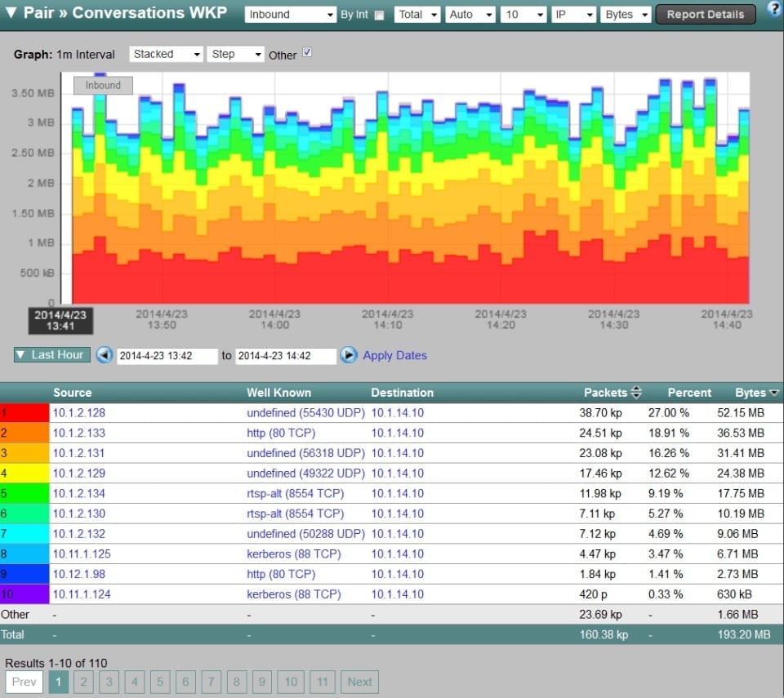
Task: Sort by Packets column arrows
Action: point(636,393)
